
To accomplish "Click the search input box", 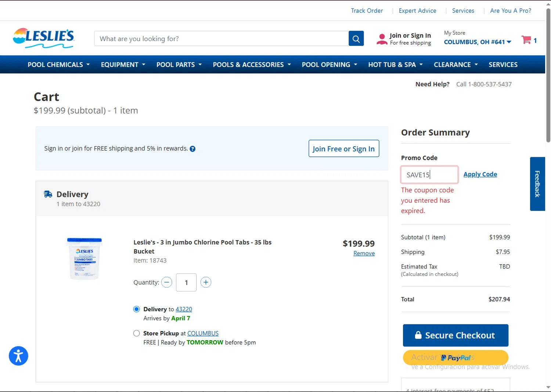I will 221,39.
